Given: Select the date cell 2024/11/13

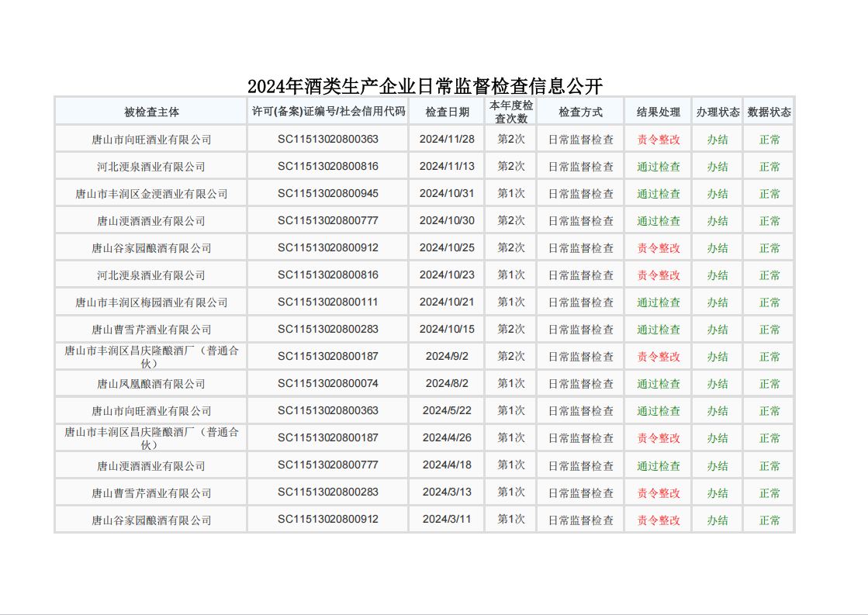Looking at the screenshot, I should click(x=447, y=166).
